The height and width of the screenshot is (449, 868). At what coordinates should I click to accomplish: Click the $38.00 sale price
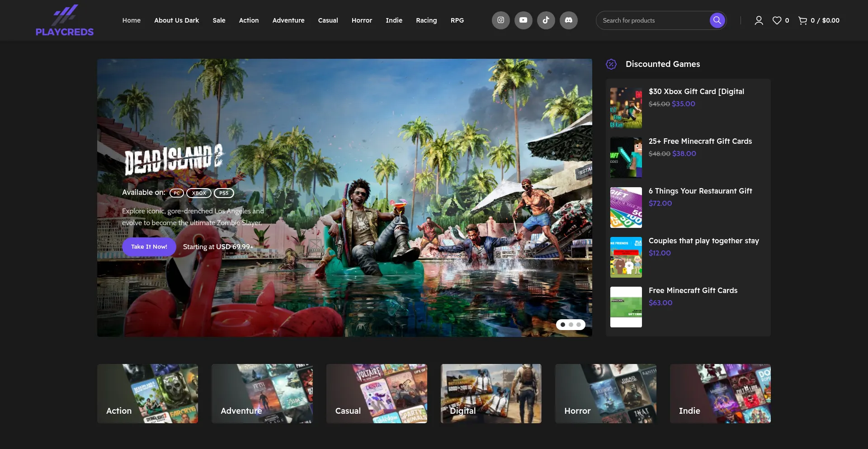684,154
